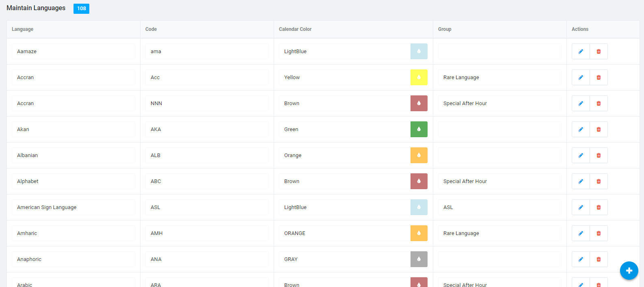This screenshot has width=644, height=287.
Task: Click the 108 count badge
Action: 81,9
